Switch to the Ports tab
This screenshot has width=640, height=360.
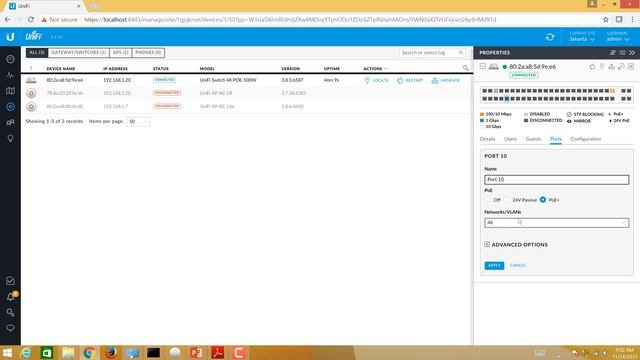tap(556, 139)
